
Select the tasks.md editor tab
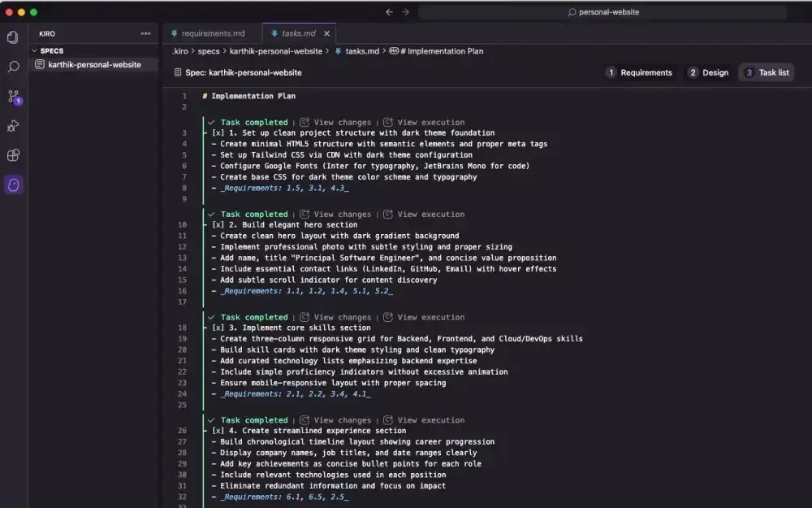point(299,33)
